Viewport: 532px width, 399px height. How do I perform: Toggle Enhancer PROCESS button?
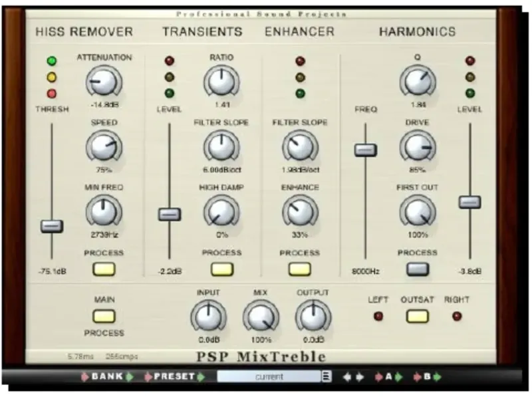tap(300, 269)
